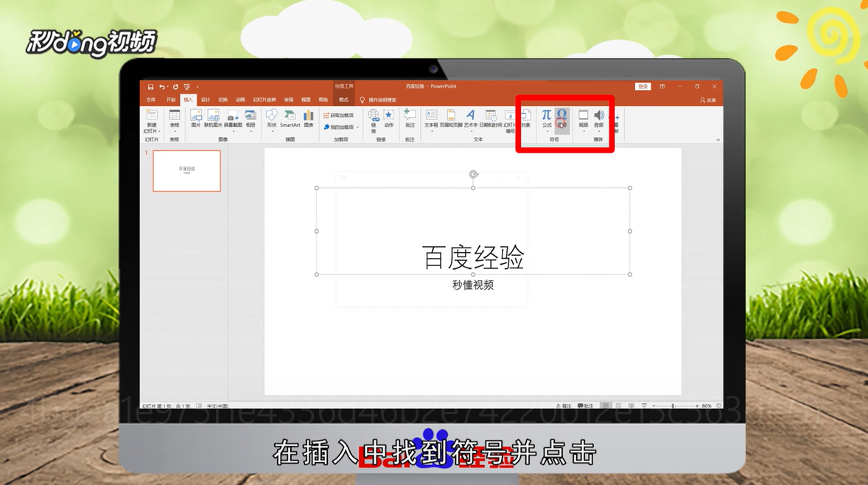Click the 日期和时间 Date & Time icon
868x485 pixels.
point(491,118)
